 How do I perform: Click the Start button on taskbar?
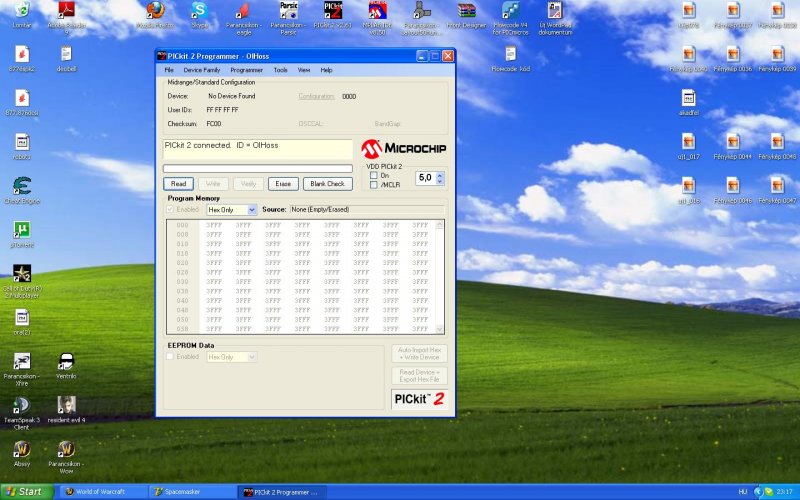(27, 492)
